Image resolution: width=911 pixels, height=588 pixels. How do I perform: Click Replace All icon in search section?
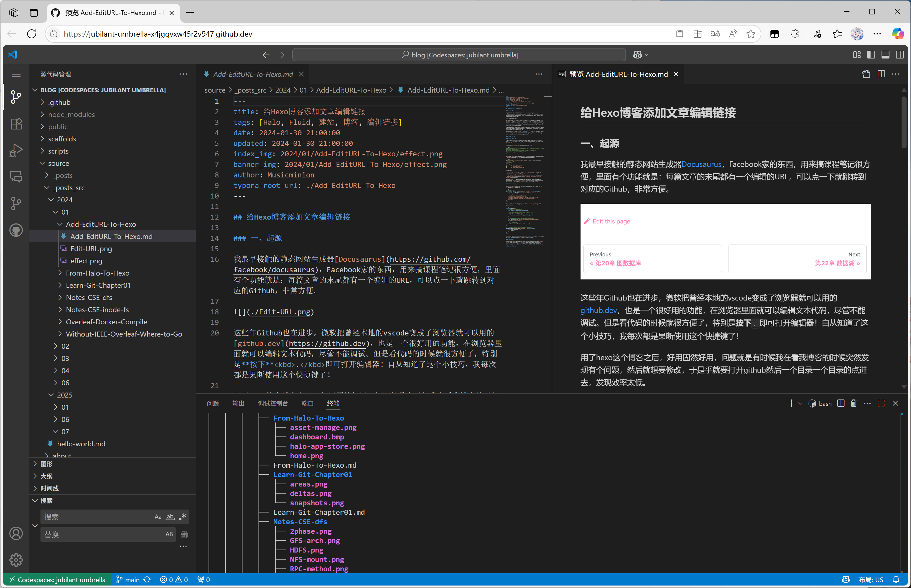(184, 534)
